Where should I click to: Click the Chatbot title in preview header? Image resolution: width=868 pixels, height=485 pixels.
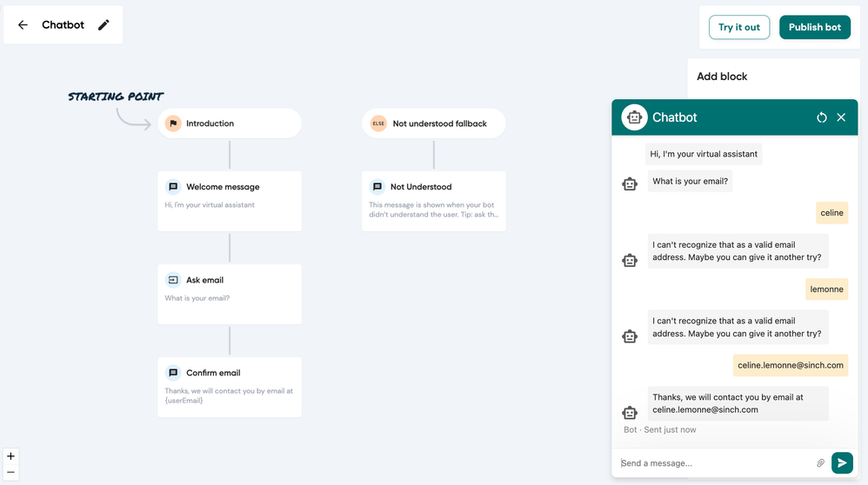pyautogui.click(x=674, y=117)
